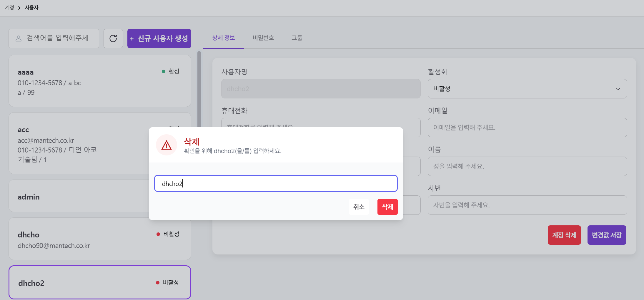Click the 활성 status on aaaa card
The height and width of the screenshot is (300, 644).
click(x=171, y=71)
